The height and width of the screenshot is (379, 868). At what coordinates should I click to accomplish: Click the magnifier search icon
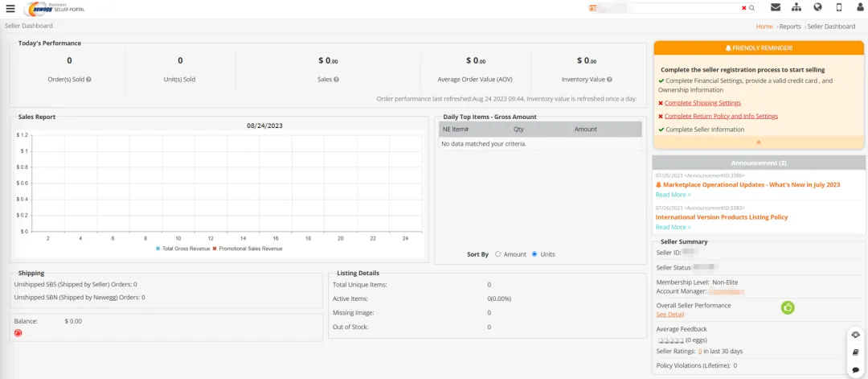(751, 8)
